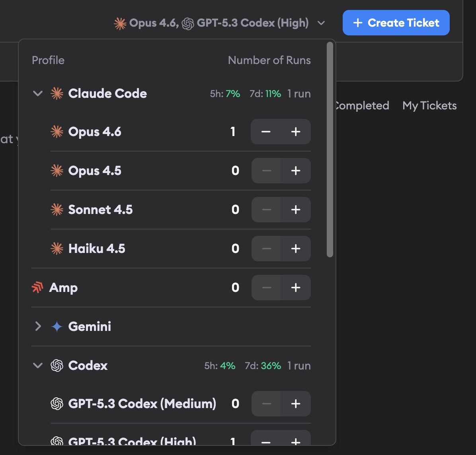Decrement the Opus 4.6 run count

pyautogui.click(x=266, y=131)
